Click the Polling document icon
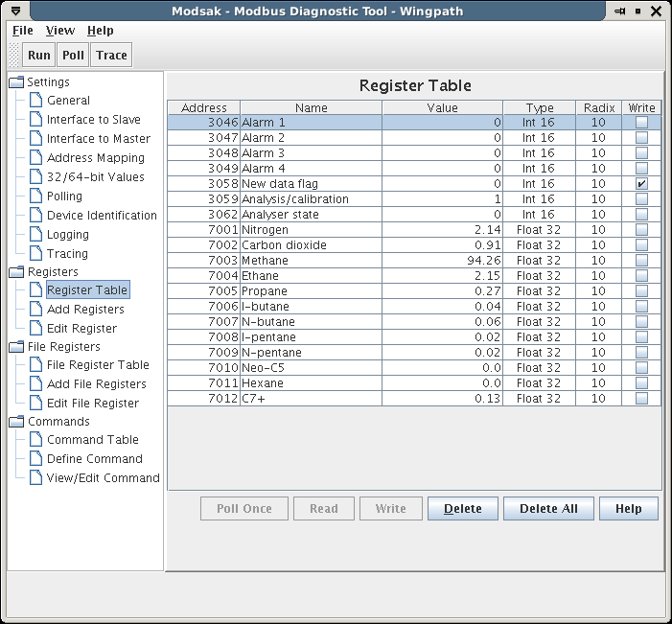 36,196
